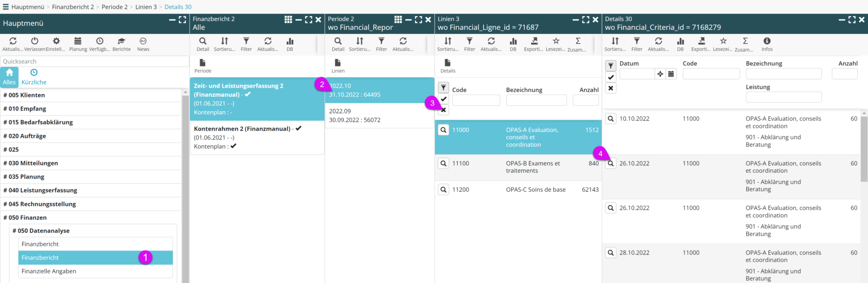
Task: Open the DB chart icon in Finanzbericht panel
Action: pos(290,41)
